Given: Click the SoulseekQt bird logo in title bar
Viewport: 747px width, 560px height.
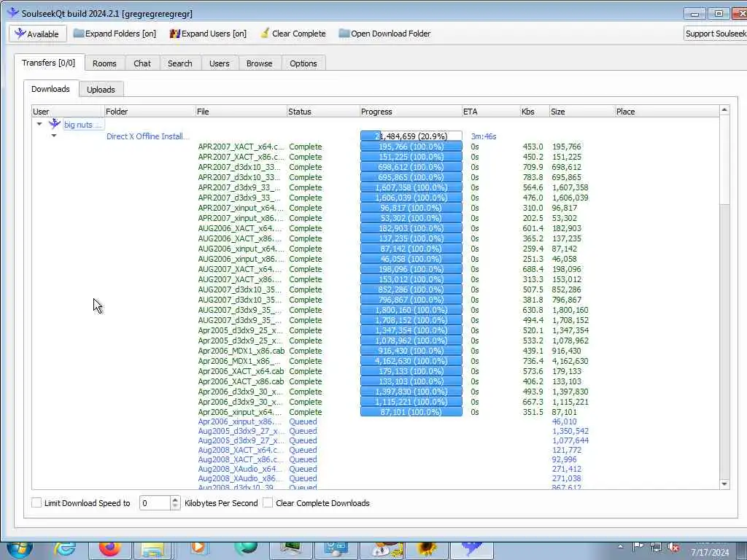Looking at the screenshot, I should 13,13.
